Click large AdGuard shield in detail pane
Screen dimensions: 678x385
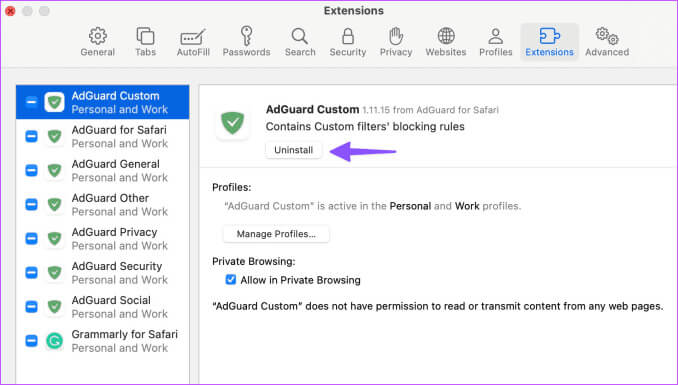233,123
